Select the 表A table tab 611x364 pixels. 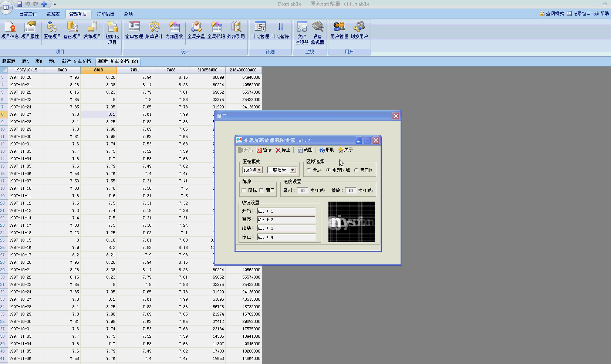click(x=25, y=61)
